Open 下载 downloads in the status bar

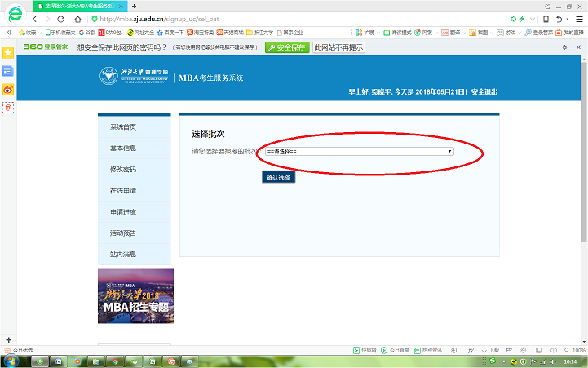click(x=490, y=350)
